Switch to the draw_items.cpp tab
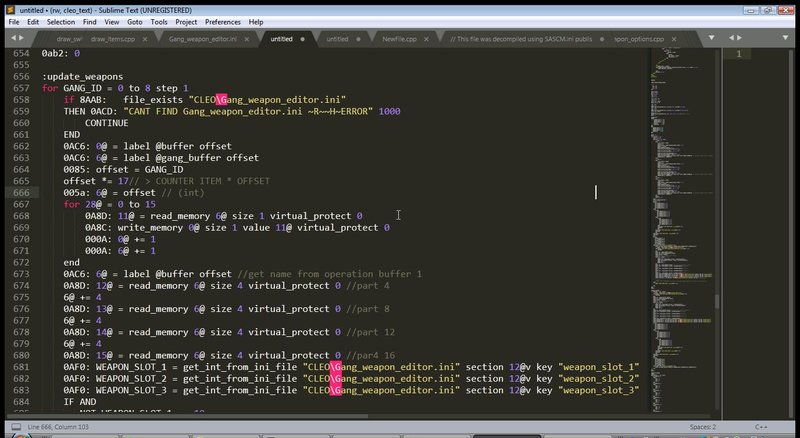800x438 pixels. (113, 39)
